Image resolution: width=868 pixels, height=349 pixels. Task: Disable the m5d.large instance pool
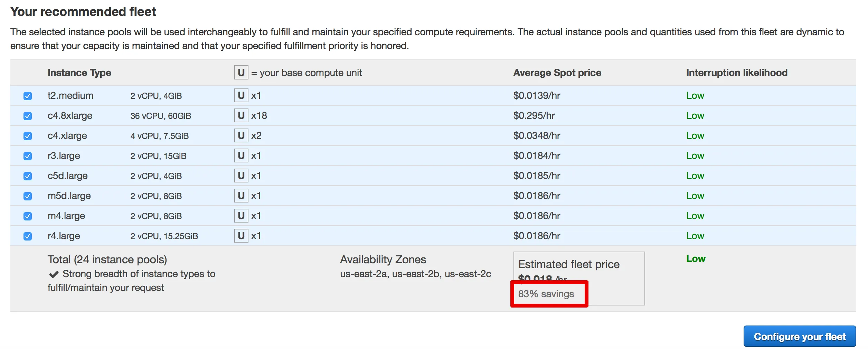(28, 196)
